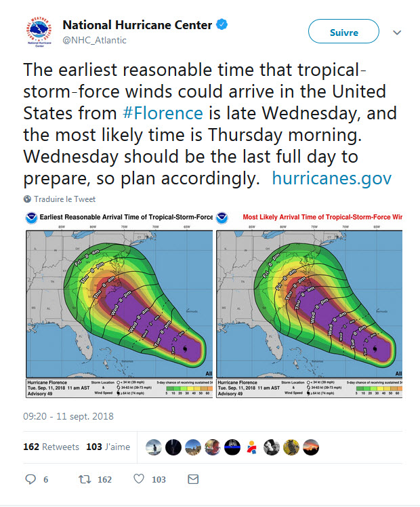View the 162 Retweets list
420x507 pixels.
click(51, 447)
